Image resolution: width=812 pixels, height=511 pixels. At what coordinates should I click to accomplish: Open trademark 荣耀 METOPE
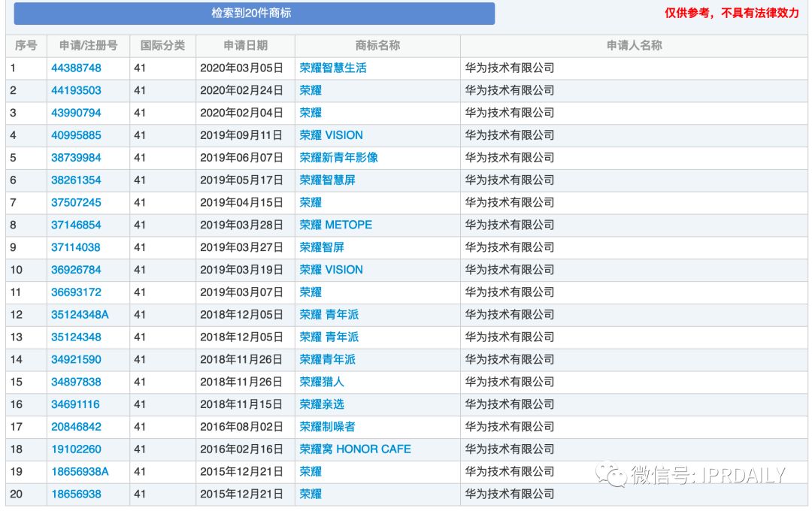[x=336, y=225]
